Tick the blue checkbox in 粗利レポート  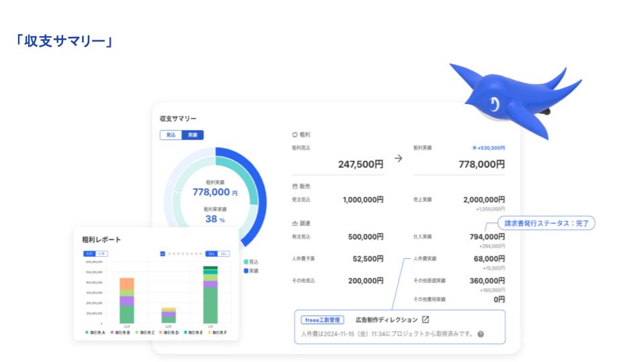pyautogui.click(x=162, y=253)
